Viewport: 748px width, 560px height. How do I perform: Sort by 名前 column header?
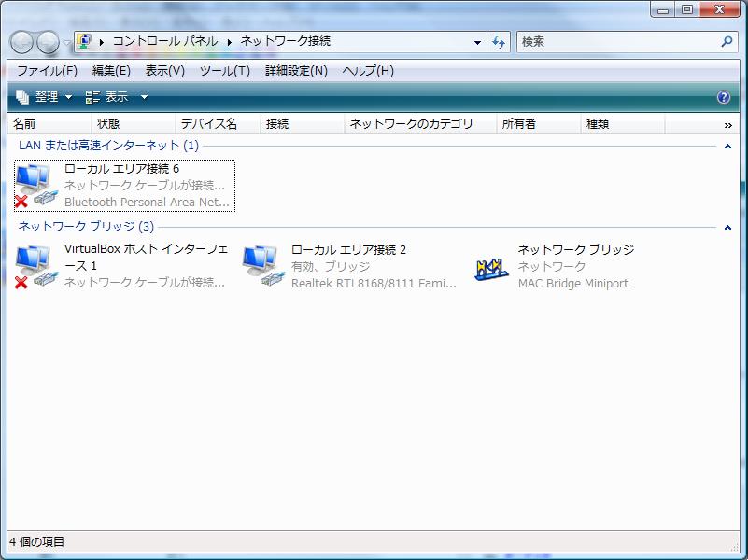(x=49, y=124)
